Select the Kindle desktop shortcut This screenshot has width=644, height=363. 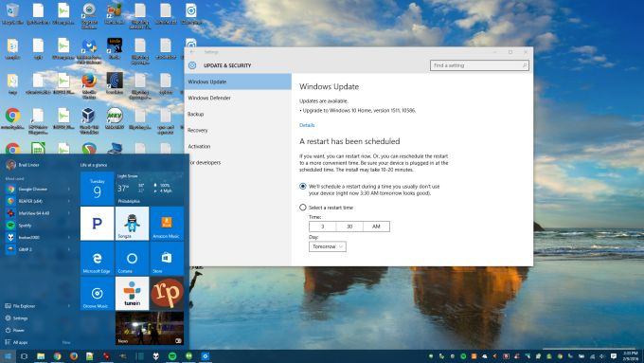tap(115, 48)
